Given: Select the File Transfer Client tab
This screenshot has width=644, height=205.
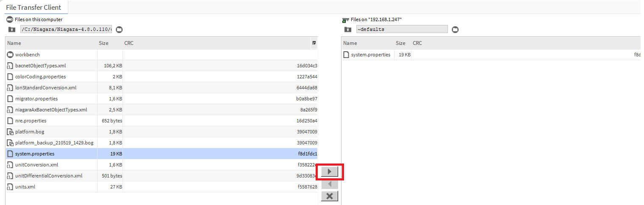Looking at the screenshot, I should [x=34, y=7].
